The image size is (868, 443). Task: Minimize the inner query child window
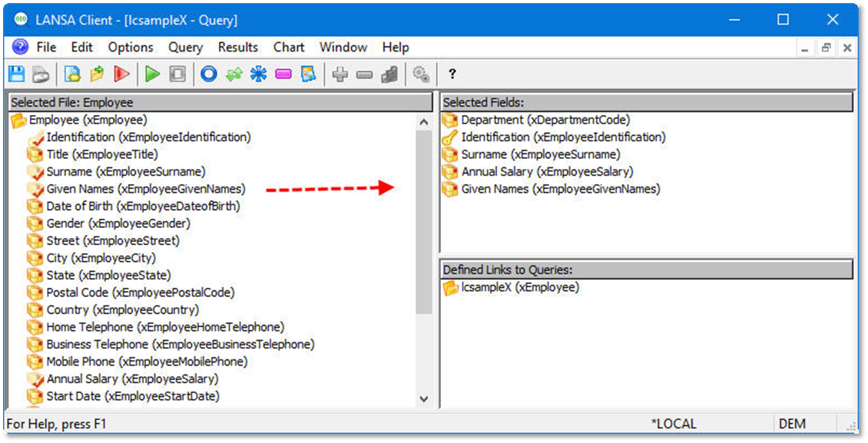[805, 48]
